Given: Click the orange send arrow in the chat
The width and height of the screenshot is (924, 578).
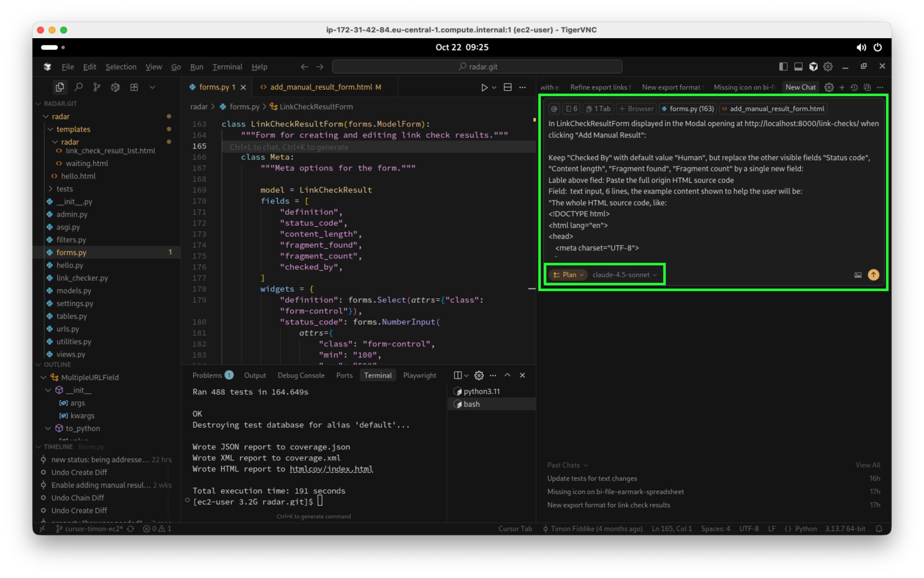Looking at the screenshot, I should (873, 275).
